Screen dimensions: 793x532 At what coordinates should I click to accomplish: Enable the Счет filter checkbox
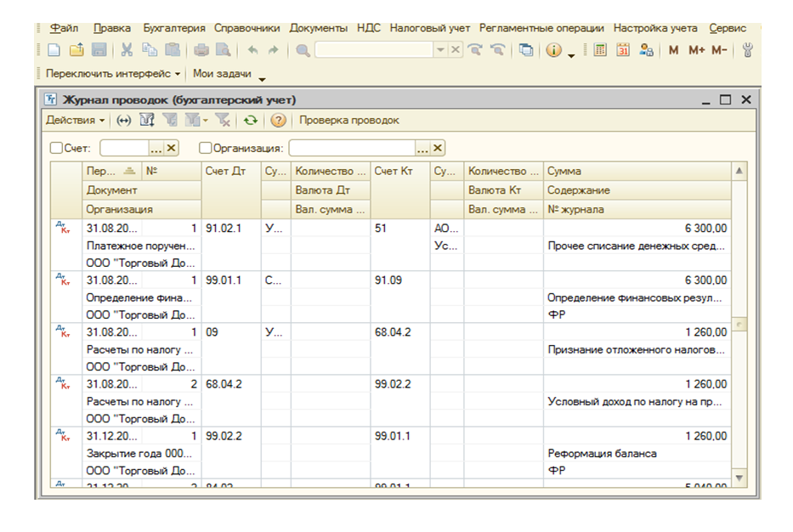[x=57, y=148]
